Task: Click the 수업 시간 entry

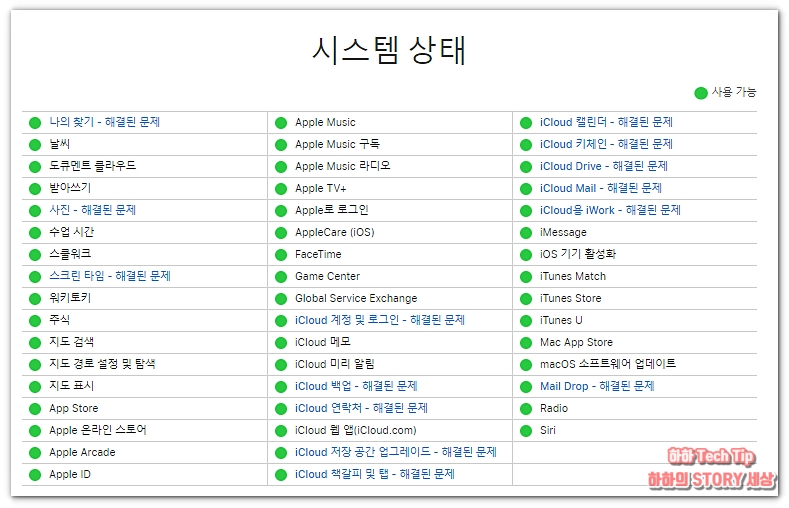Action: point(71,232)
